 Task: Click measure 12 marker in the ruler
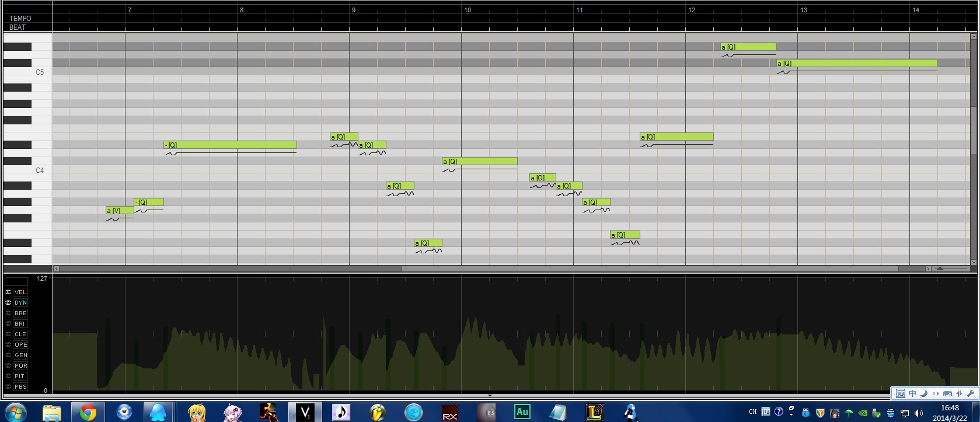click(692, 10)
